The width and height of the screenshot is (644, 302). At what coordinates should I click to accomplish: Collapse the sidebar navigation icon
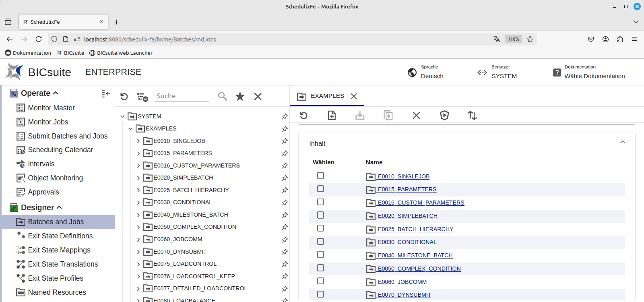click(105, 93)
